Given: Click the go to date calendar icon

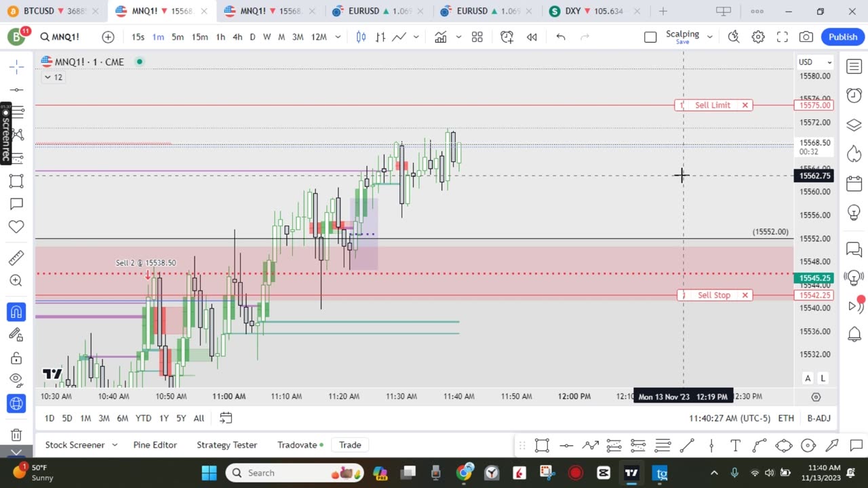Looking at the screenshot, I should click(x=226, y=418).
